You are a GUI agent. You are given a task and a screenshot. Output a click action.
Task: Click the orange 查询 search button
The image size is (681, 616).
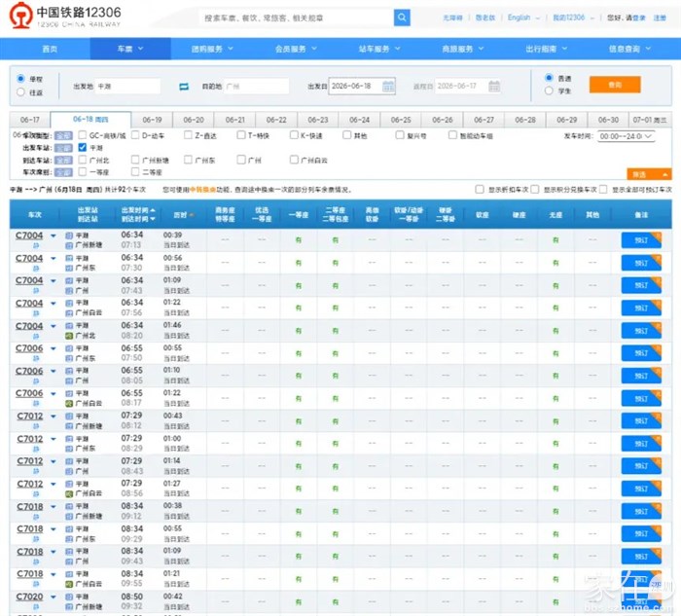[615, 85]
